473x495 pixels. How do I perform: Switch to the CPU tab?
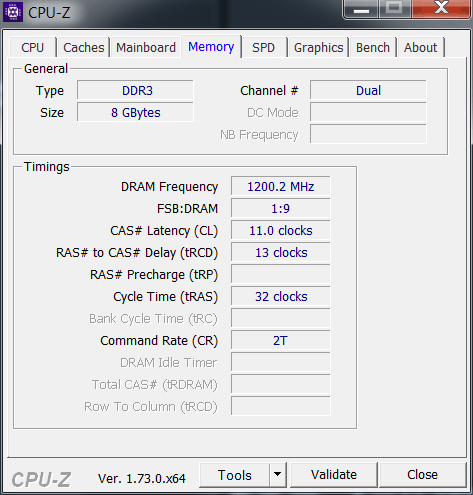(33, 48)
